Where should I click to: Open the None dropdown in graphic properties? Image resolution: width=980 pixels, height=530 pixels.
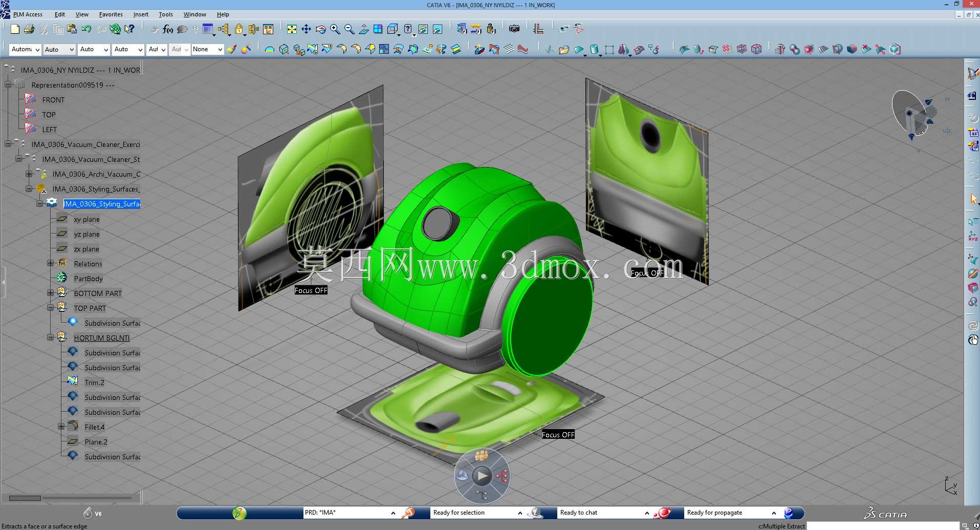pos(208,49)
